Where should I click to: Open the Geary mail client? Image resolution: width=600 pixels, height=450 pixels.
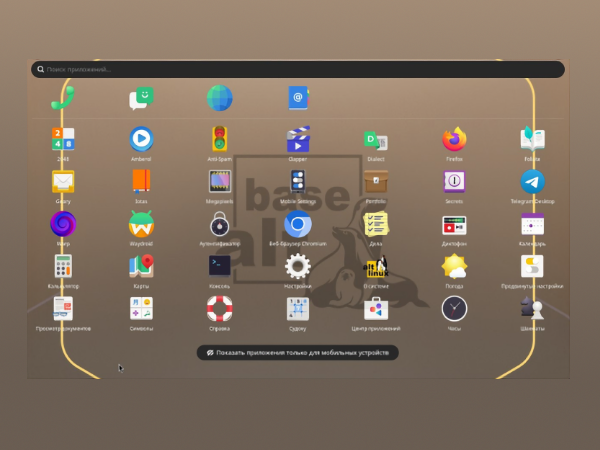coord(63,182)
